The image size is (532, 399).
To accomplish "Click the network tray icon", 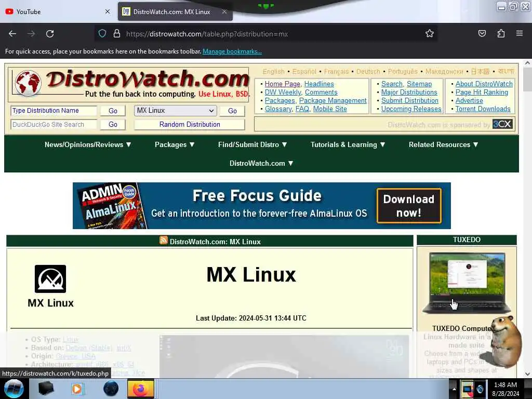I will tap(467, 389).
